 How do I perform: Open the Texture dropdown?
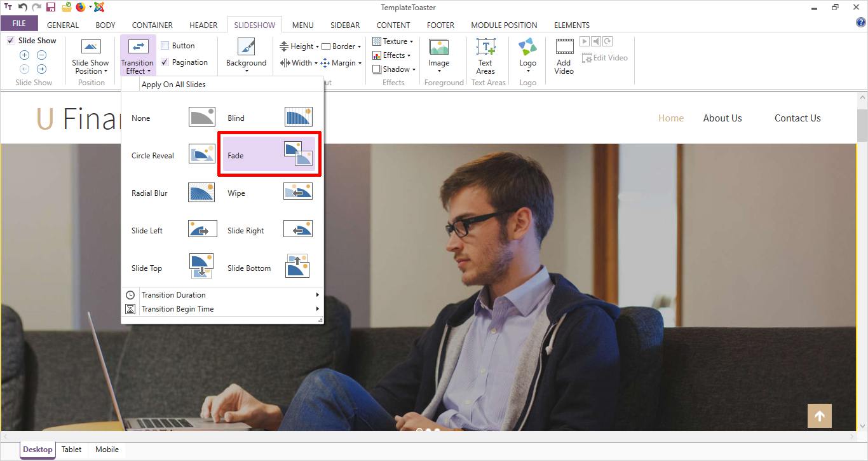(x=395, y=41)
